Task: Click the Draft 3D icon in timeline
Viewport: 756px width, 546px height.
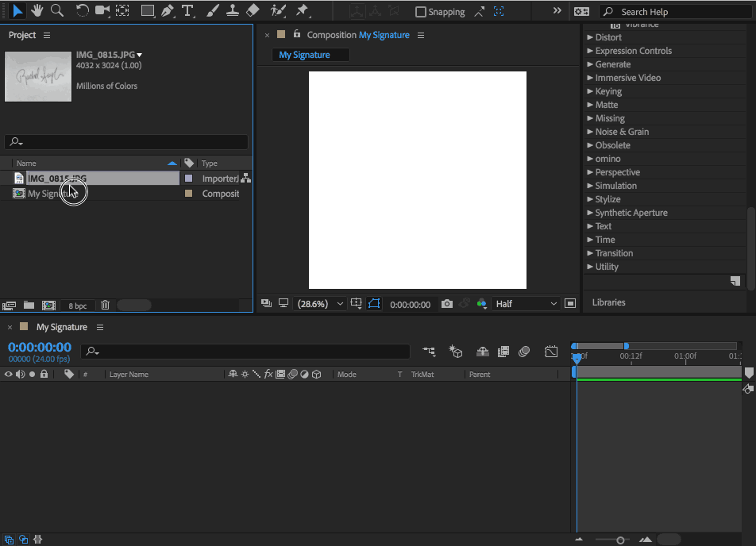Action: coord(456,352)
